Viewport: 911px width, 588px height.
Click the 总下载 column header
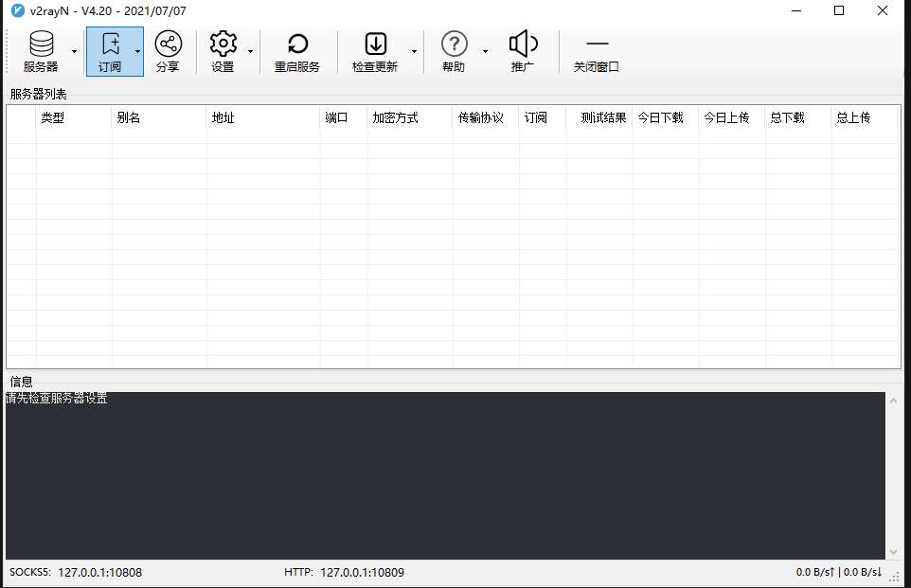[798, 118]
